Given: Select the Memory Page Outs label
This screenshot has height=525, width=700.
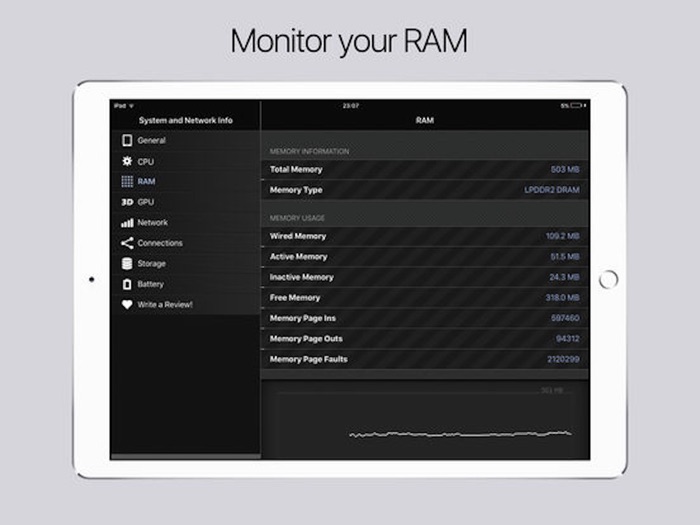Looking at the screenshot, I should 306,339.
